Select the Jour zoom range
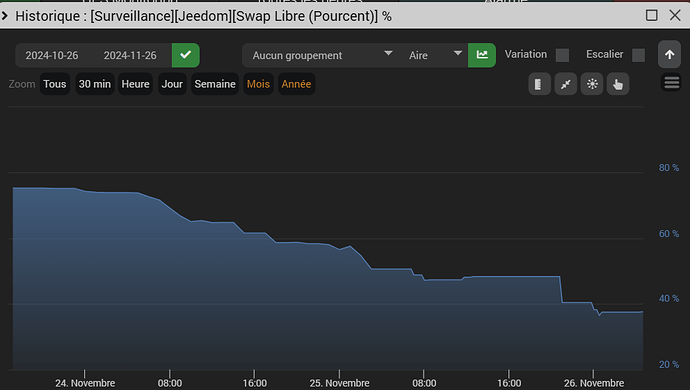Image resolution: width=690 pixels, height=390 pixels. 172,84
